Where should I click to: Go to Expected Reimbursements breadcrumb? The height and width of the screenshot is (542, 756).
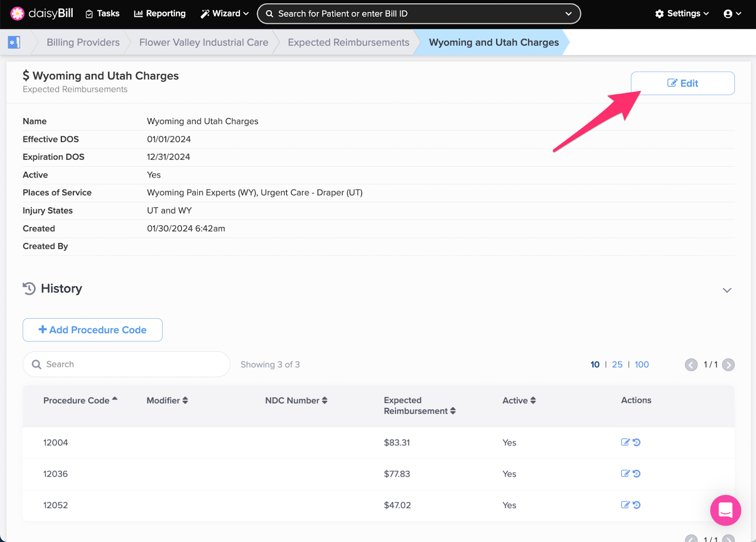[x=349, y=42]
